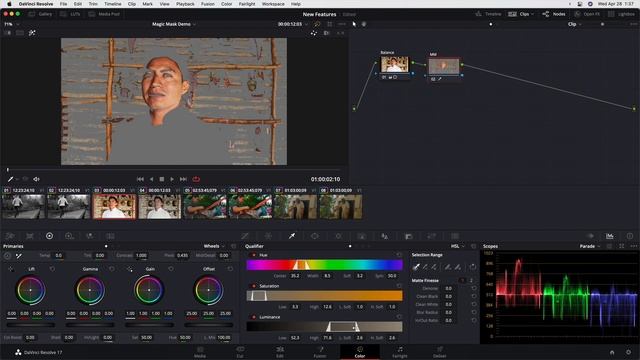Image resolution: width=640 pixels, height=360 pixels.
Task: Open Project Settings gear icon
Action: pos(629,352)
